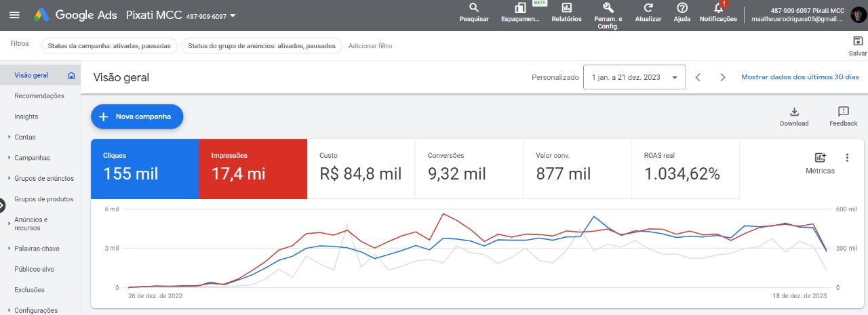The width and height of the screenshot is (868, 315).
Task: Select the blue Cliques metric card
Action: coord(144,169)
